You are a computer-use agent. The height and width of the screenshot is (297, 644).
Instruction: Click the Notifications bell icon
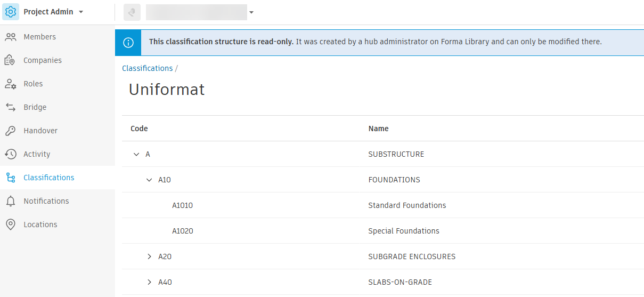[11, 201]
